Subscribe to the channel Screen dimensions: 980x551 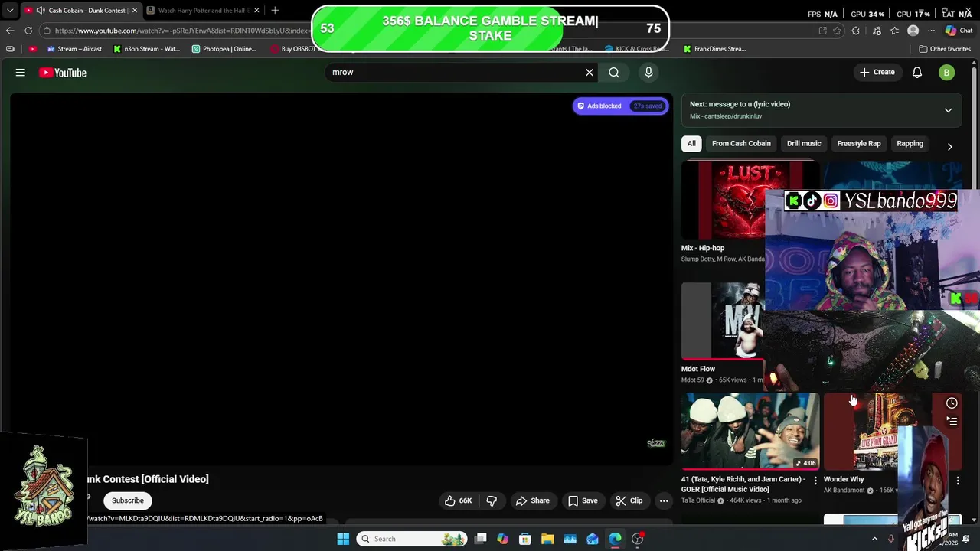click(128, 500)
